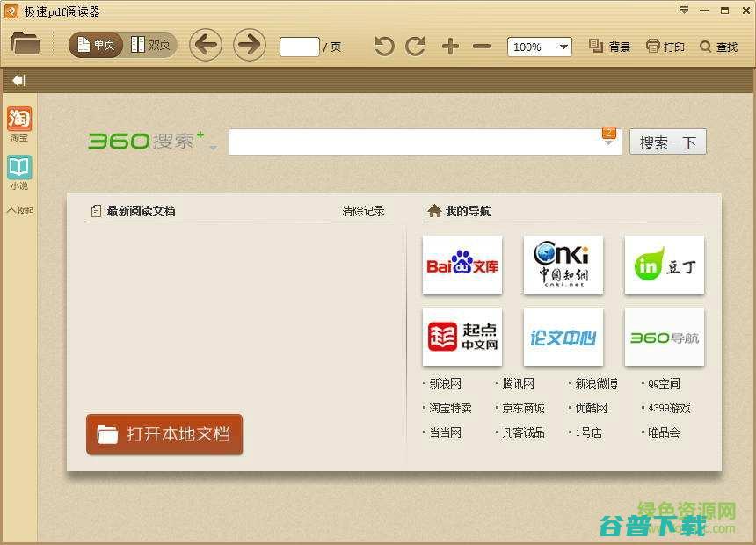The image size is (756, 545).
Task: Click the 极速pdf阅读器 app logo icon
Action: click(x=11, y=11)
